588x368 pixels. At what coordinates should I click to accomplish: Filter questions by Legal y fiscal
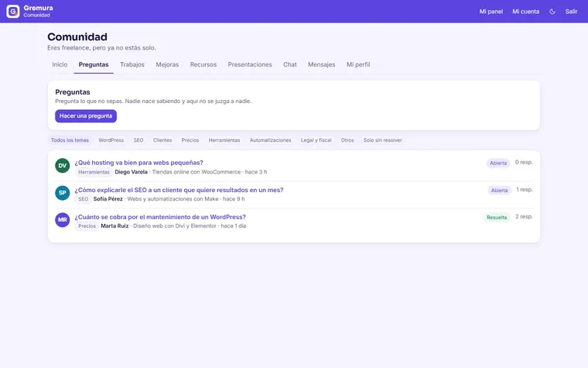click(x=316, y=140)
